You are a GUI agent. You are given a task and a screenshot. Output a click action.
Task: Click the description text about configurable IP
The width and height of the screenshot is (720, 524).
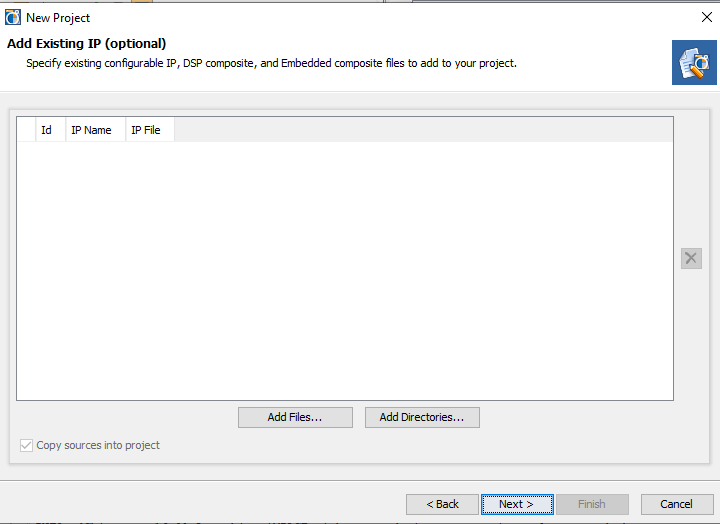270,63
